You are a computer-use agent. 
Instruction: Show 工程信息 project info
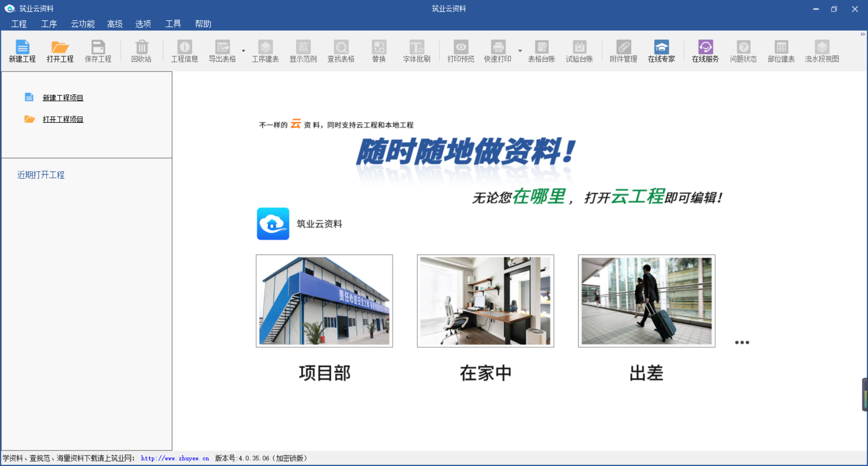(x=184, y=51)
